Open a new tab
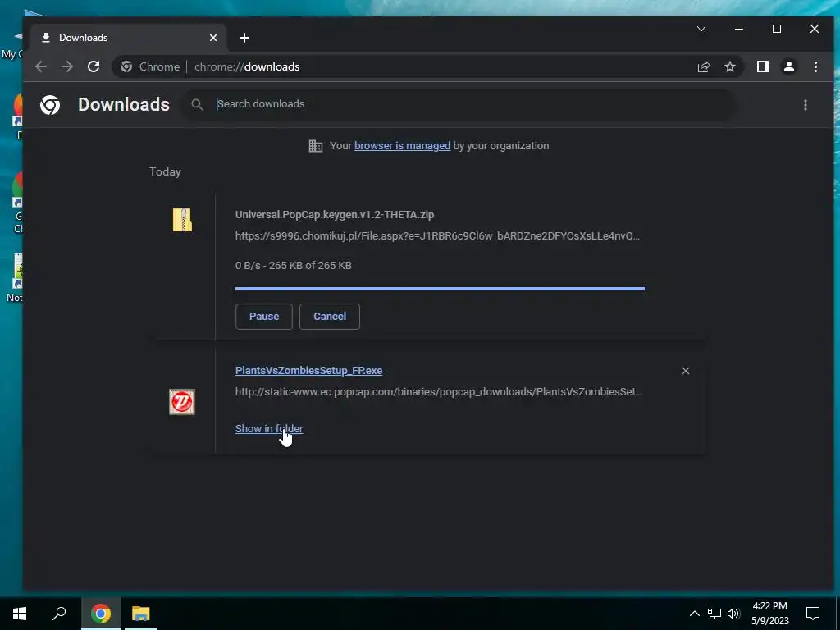Screen dimensions: 840x630 pos(244,38)
